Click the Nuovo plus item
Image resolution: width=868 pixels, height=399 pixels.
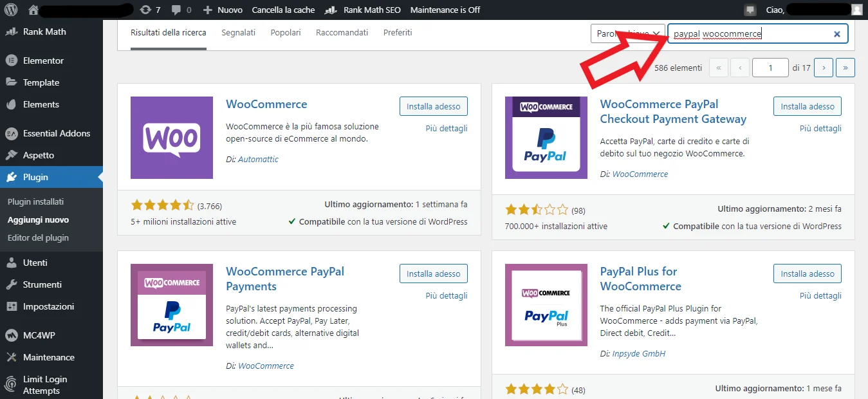(223, 10)
